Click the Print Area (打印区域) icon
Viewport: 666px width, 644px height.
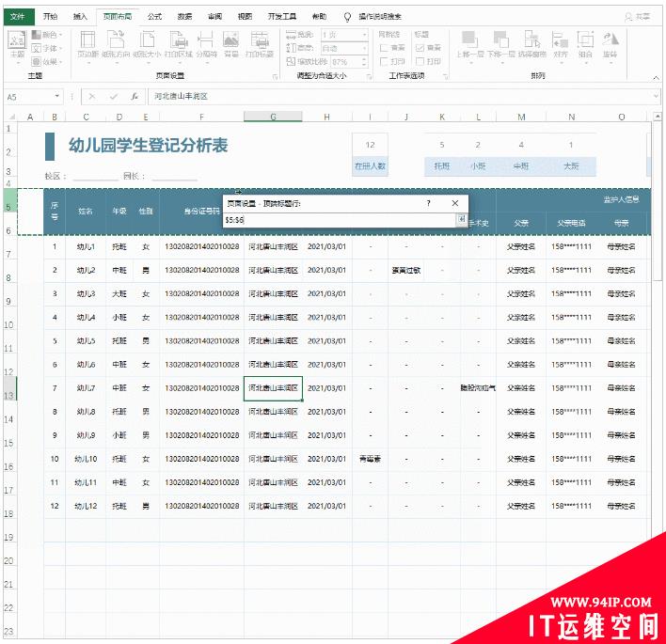pyautogui.click(x=179, y=43)
